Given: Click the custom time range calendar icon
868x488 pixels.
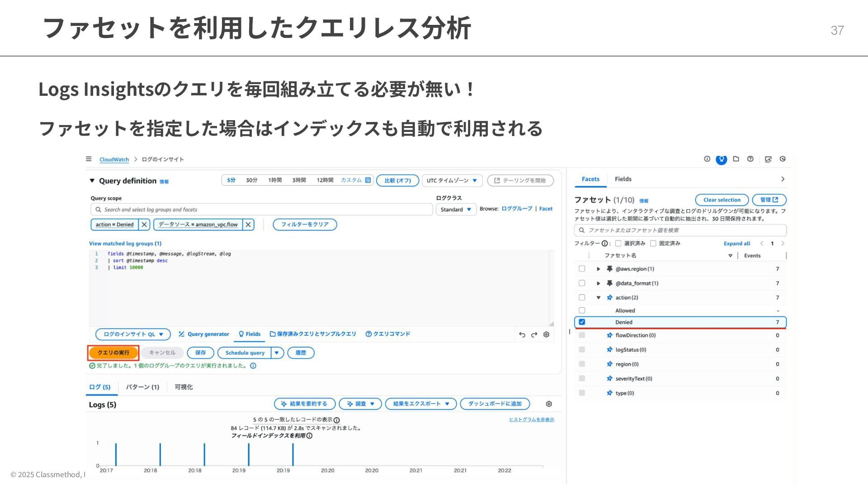Looking at the screenshot, I should click(368, 180).
